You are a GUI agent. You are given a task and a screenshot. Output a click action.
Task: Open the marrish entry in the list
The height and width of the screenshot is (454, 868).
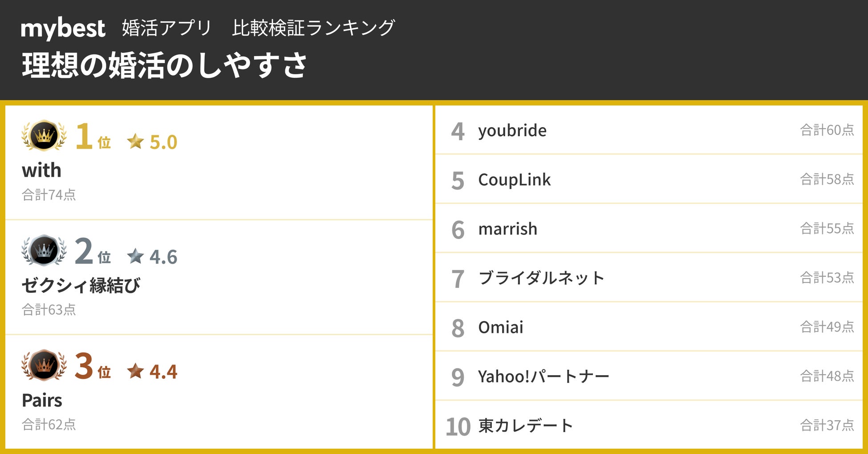pos(507,229)
